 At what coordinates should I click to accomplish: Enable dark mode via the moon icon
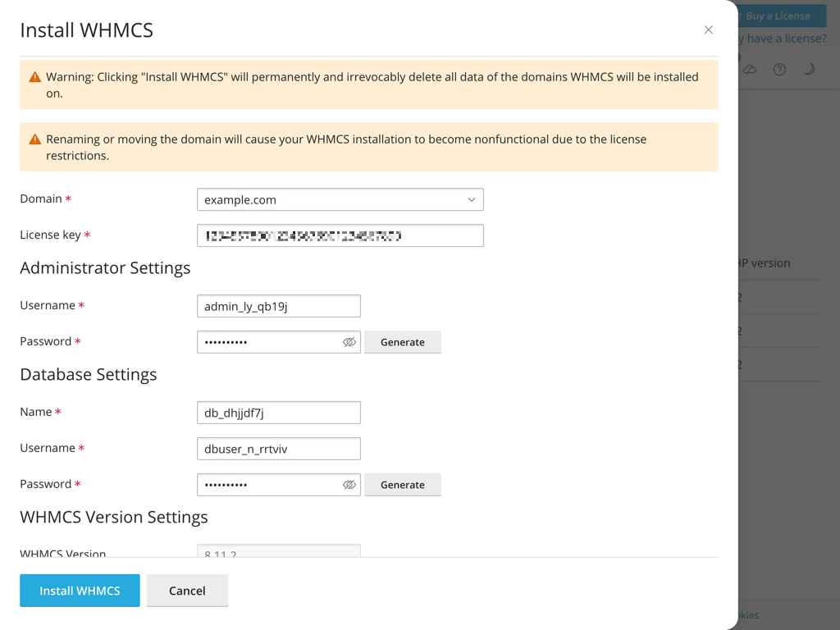pos(809,69)
